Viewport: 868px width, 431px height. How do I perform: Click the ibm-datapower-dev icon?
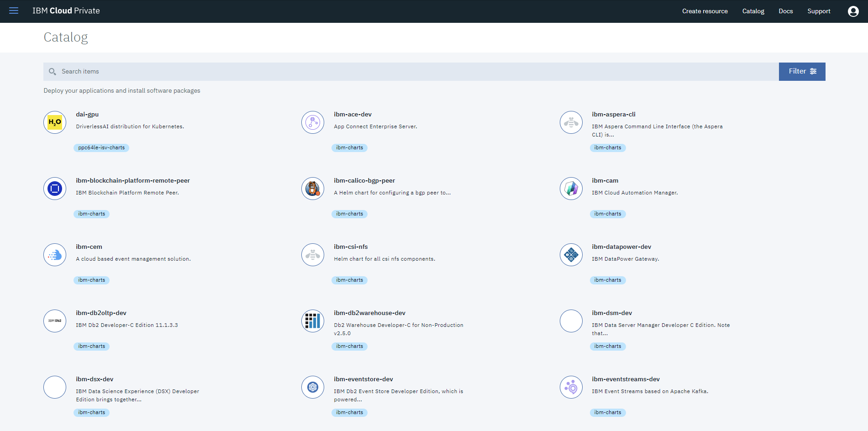tap(571, 255)
